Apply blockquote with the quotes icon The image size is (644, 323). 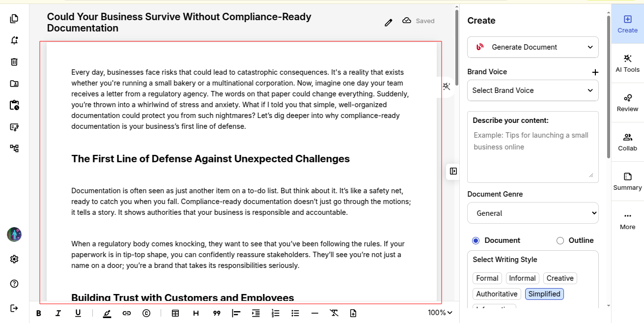pyautogui.click(x=217, y=313)
